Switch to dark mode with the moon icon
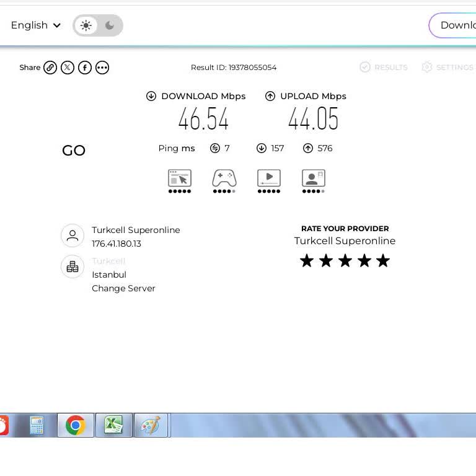This screenshot has width=476, height=476. pos(110,25)
